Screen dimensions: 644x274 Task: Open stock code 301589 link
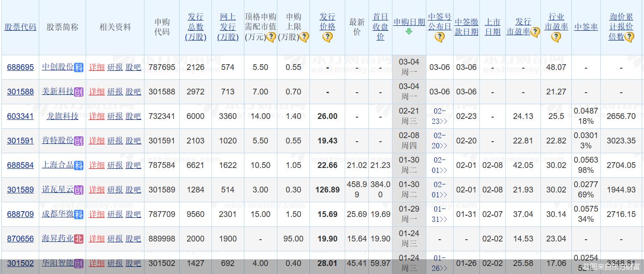21,190
